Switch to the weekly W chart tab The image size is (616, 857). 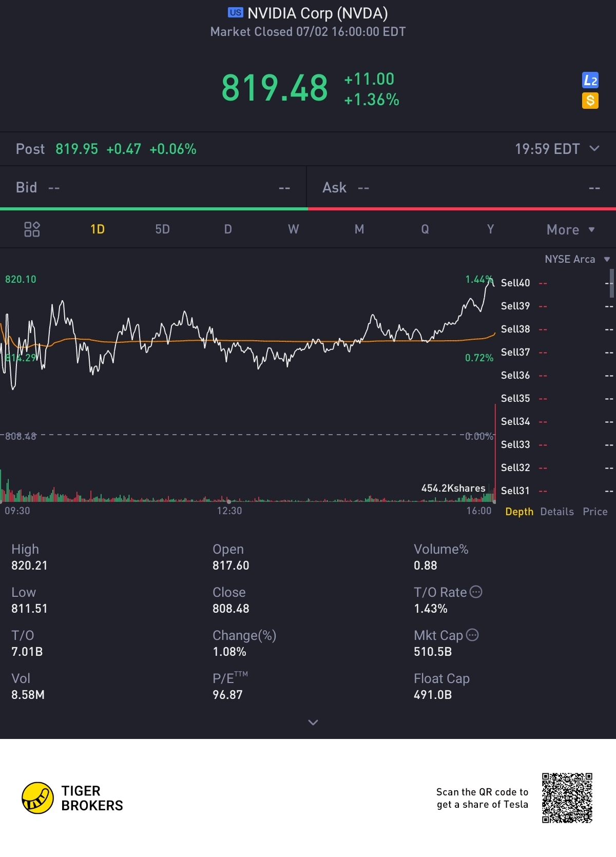293,229
